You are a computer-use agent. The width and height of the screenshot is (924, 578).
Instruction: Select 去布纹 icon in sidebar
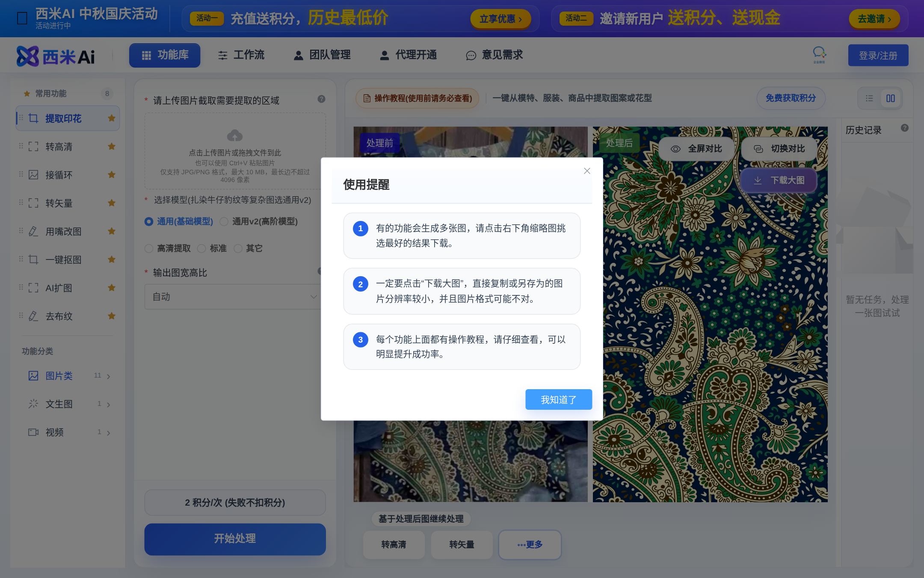click(33, 316)
